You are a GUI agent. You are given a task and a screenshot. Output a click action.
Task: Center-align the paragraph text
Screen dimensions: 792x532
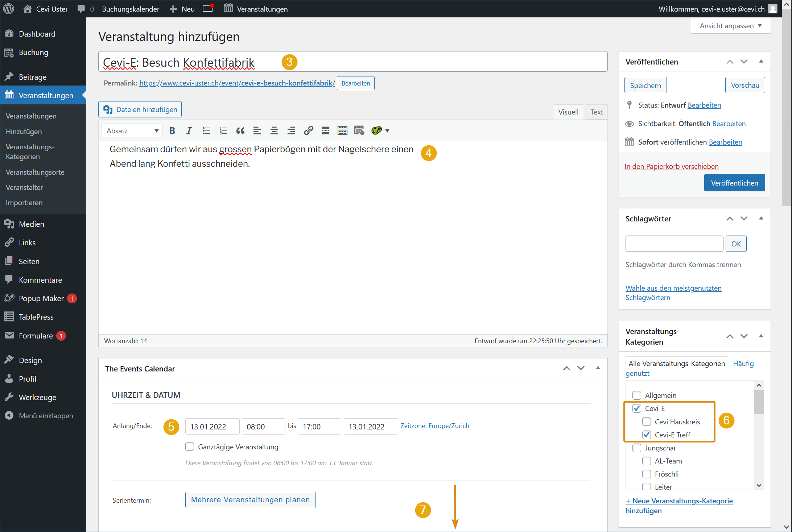pos(274,131)
